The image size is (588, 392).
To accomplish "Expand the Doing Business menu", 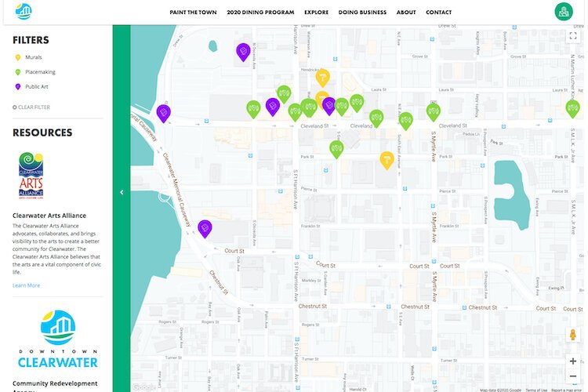I will (x=362, y=13).
